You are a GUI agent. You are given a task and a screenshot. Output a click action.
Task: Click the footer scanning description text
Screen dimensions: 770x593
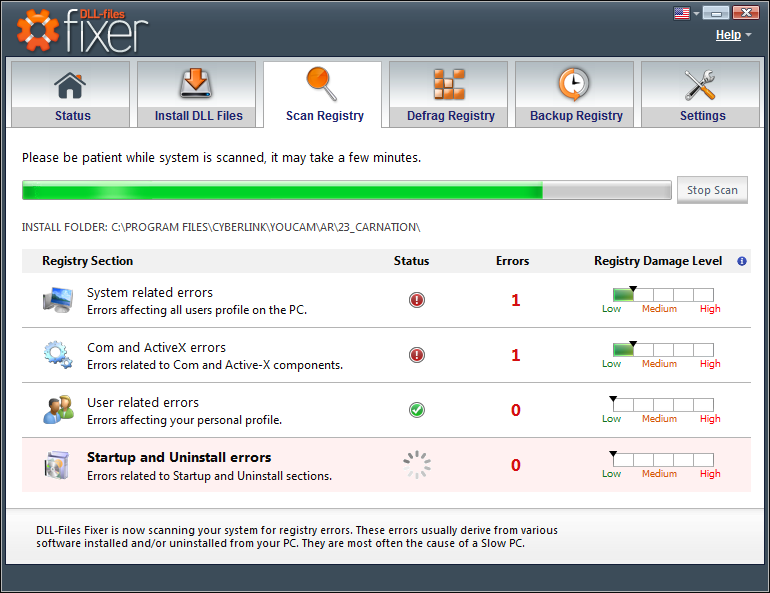(x=297, y=537)
